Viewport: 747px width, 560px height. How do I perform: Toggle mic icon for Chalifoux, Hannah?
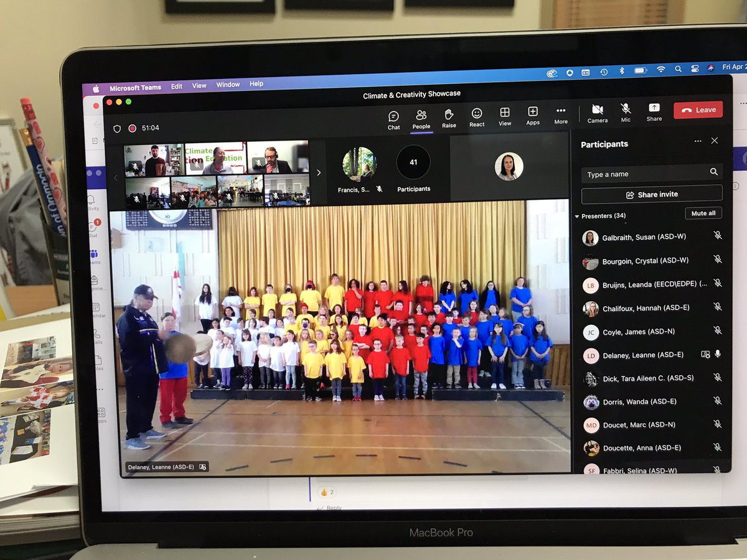[717, 306]
